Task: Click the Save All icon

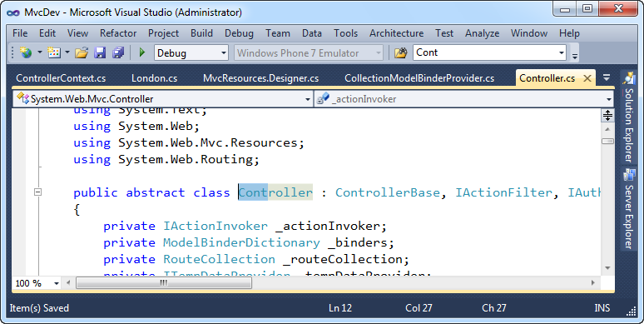Action: [119, 52]
